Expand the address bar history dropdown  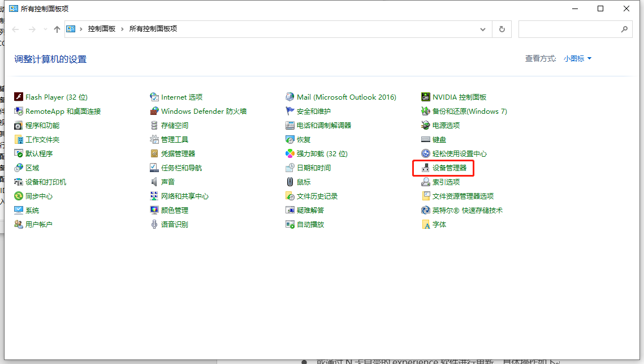coord(483,29)
